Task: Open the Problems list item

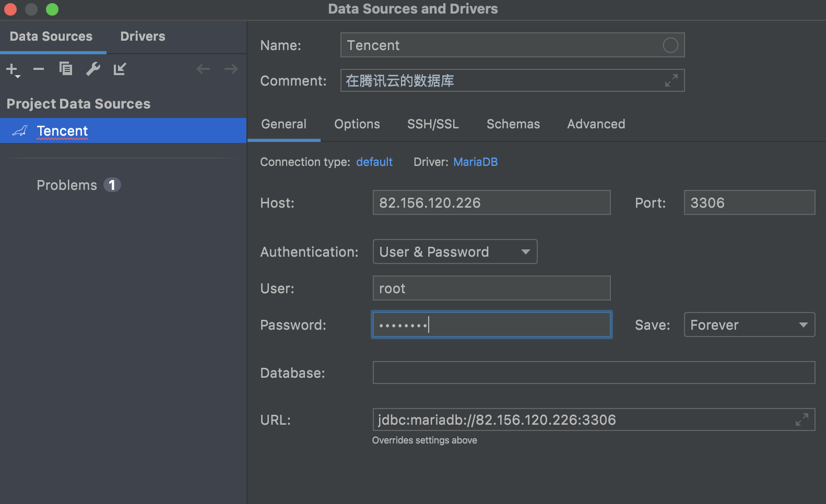Action: pos(67,185)
